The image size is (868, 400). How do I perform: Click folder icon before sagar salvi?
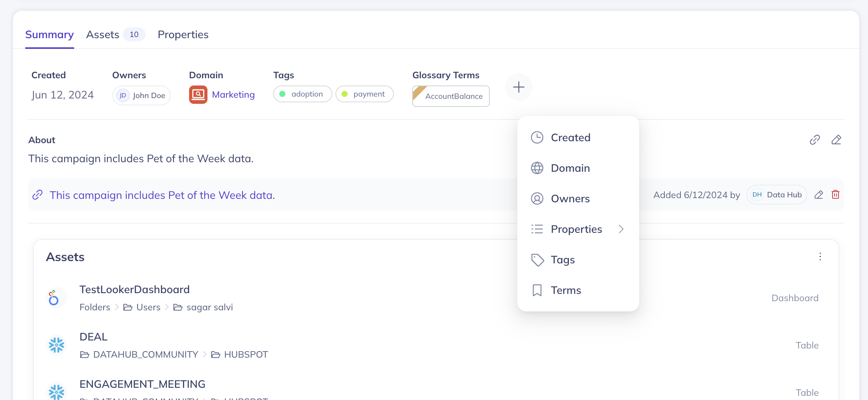point(178,307)
